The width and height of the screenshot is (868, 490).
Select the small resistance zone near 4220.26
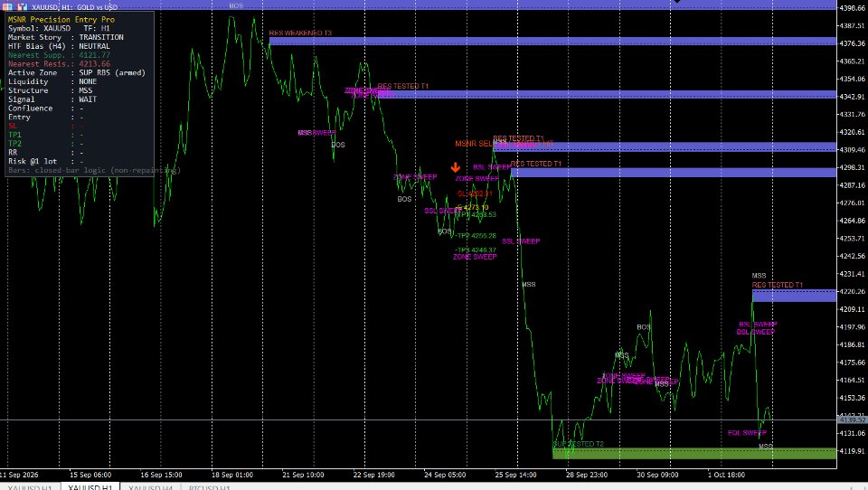point(794,296)
